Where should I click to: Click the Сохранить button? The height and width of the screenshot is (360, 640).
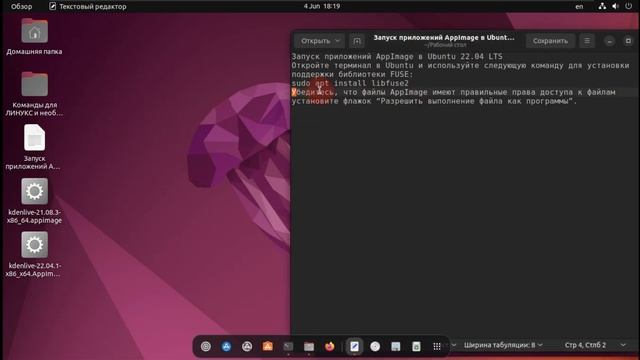click(550, 41)
